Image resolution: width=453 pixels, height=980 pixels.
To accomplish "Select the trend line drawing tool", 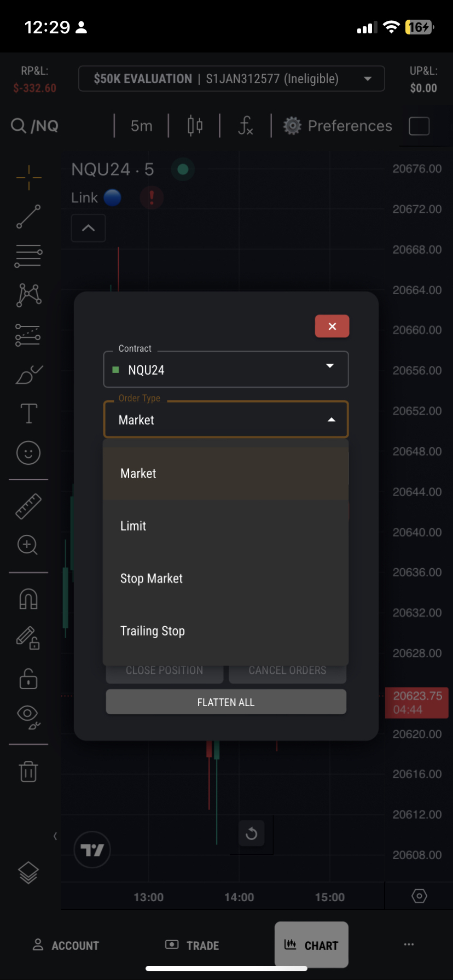I will coord(28,217).
